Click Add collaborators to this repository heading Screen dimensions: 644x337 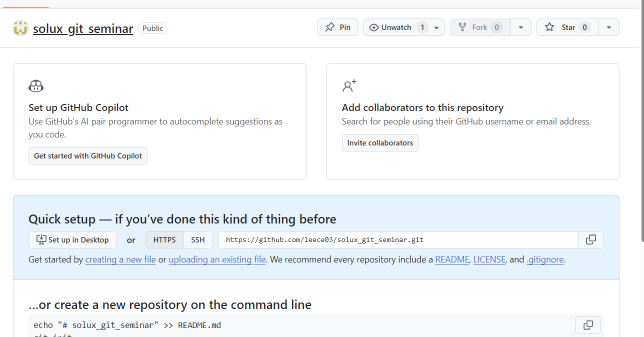tap(422, 107)
